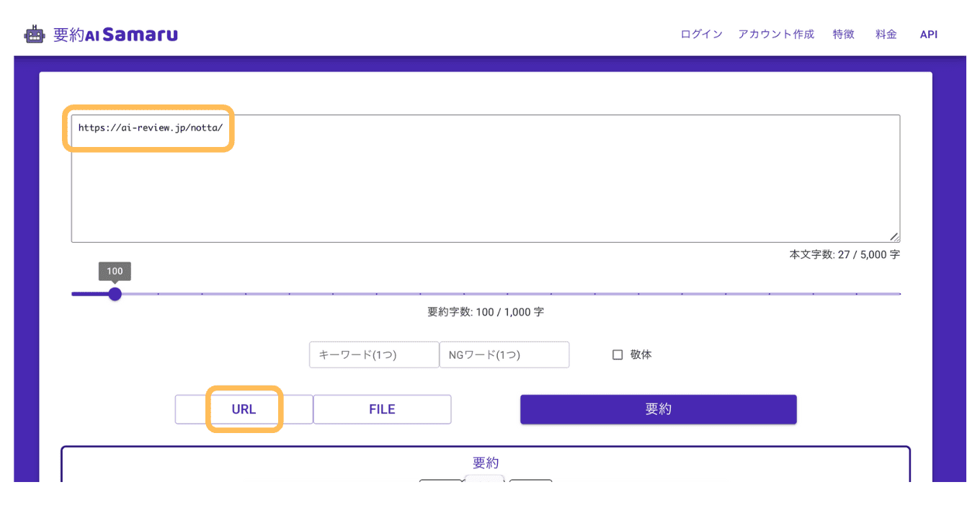Open the 料金 pricing link
The width and height of the screenshot is (980, 513).
click(x=886, y=34)
